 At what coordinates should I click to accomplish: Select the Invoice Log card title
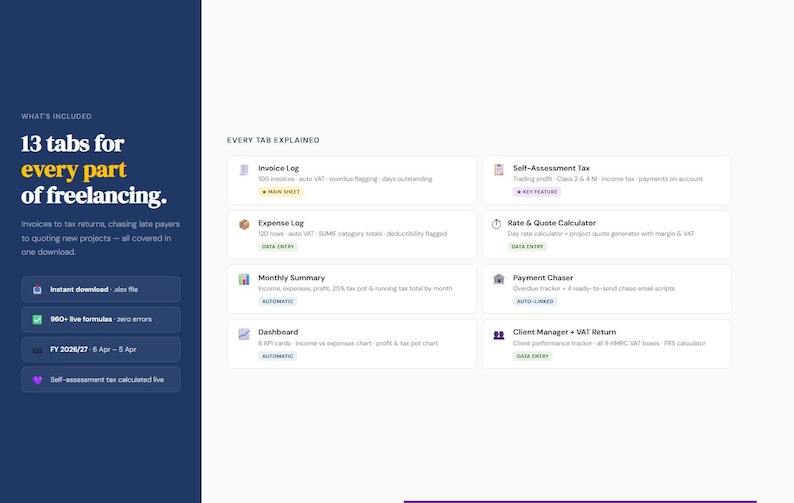(279, 168)
